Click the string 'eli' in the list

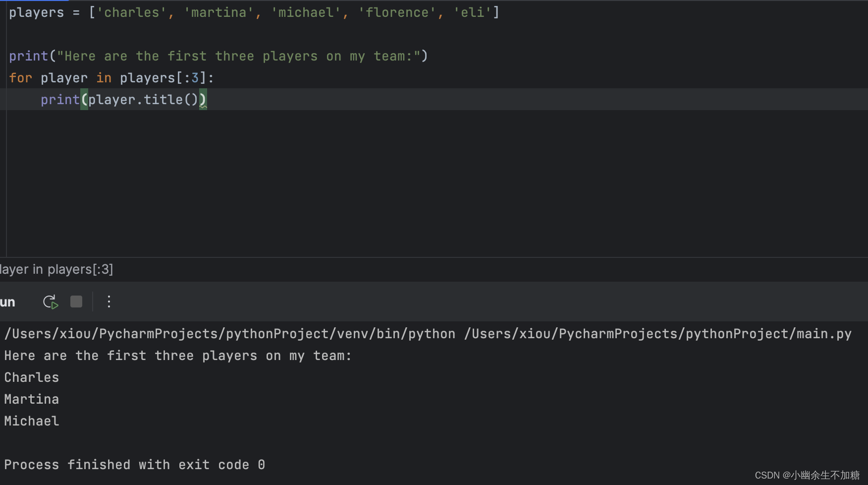point(472,12)
